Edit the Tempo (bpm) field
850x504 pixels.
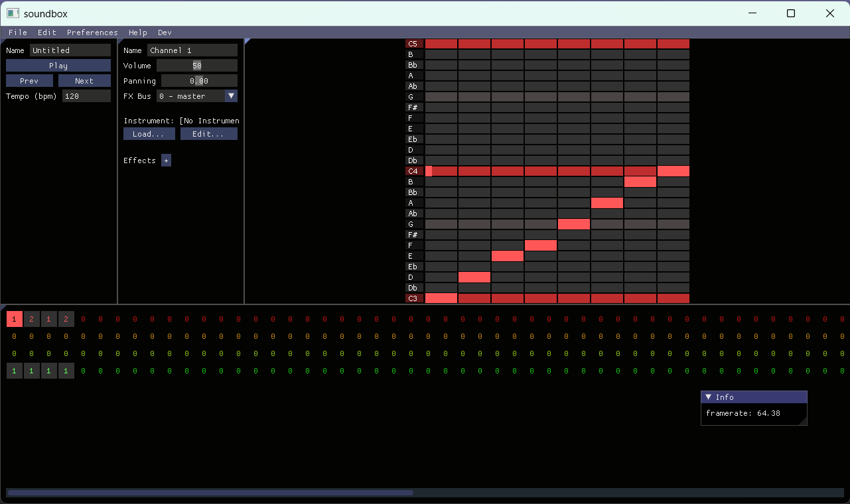coord(86,95)
